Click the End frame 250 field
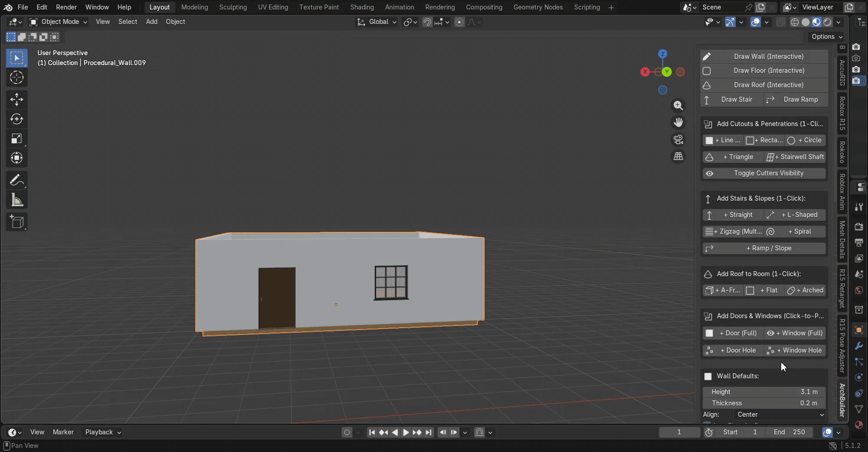 (789, 432)
